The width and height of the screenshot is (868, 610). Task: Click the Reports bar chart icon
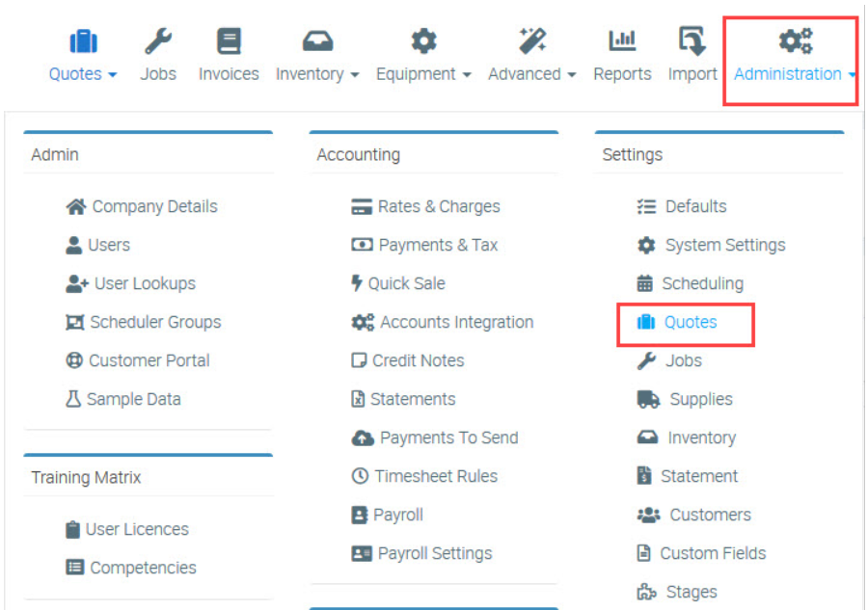click(622, 41)
